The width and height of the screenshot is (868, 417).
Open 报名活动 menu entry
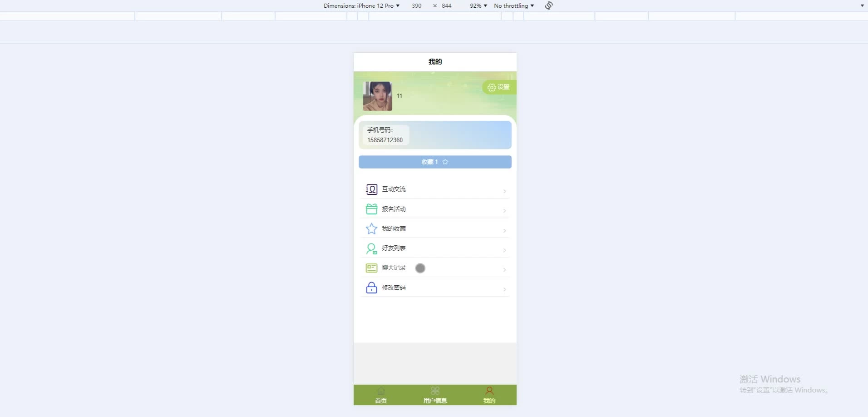[x=435, y=208]
